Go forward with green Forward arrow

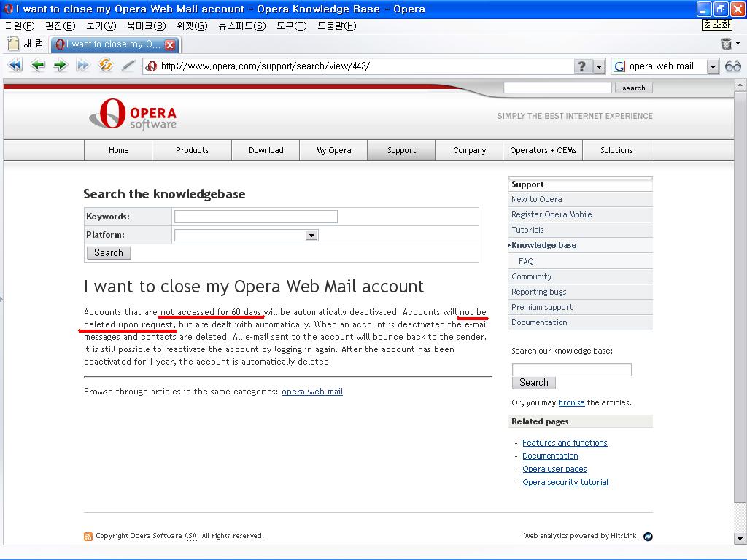coord(60,65)
